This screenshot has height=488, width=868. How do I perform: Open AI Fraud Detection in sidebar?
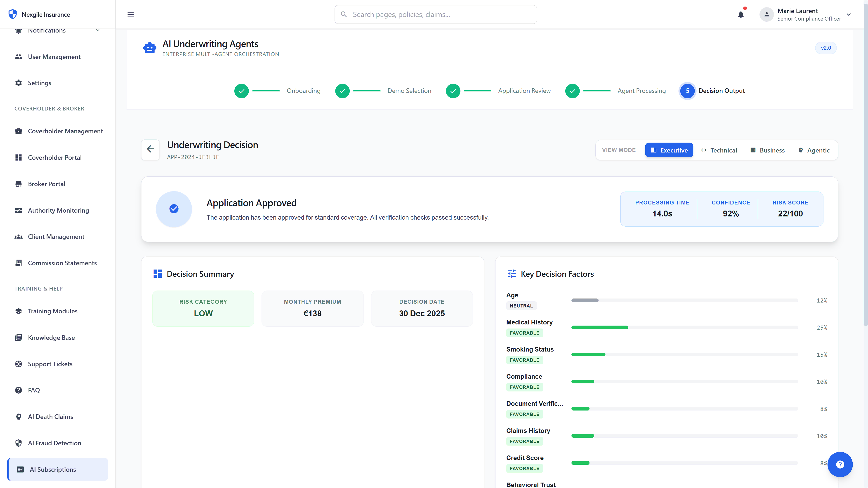click(x=54, y=443)
